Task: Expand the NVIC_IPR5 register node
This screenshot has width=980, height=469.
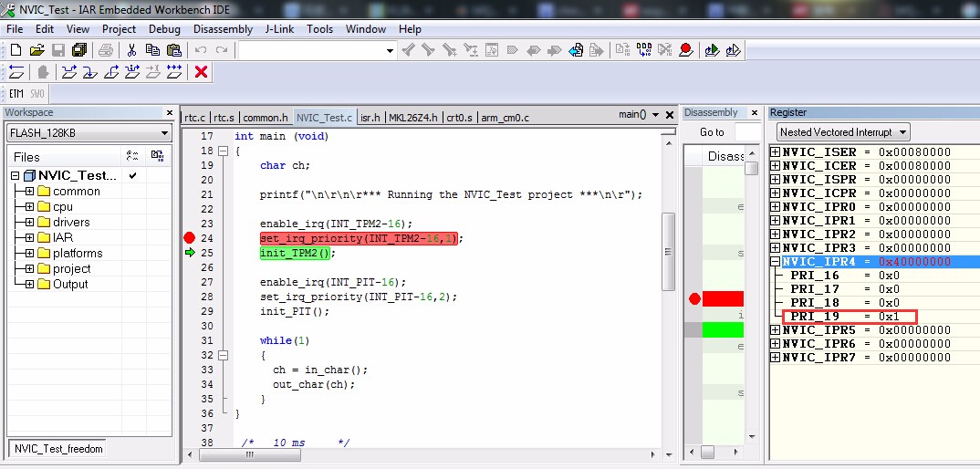Action: coord(775,330)
